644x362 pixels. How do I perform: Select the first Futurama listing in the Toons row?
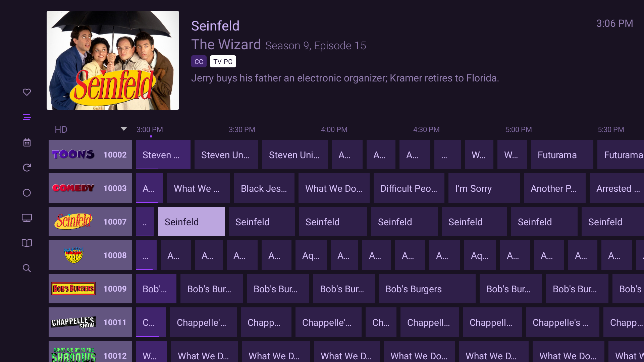[562, 155]
